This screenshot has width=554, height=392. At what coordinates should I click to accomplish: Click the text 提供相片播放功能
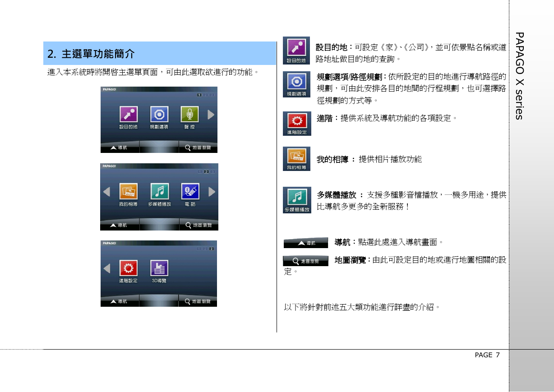[x=390, y=159]
